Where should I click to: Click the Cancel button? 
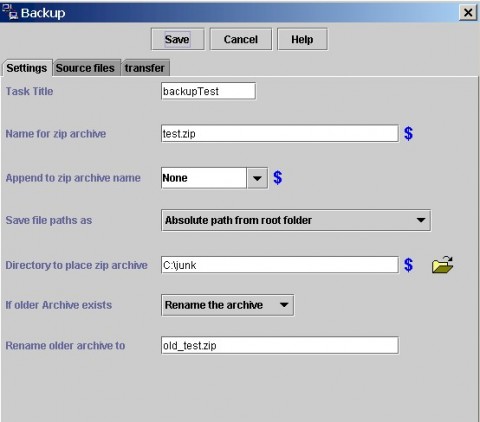[x=241, y=39]
